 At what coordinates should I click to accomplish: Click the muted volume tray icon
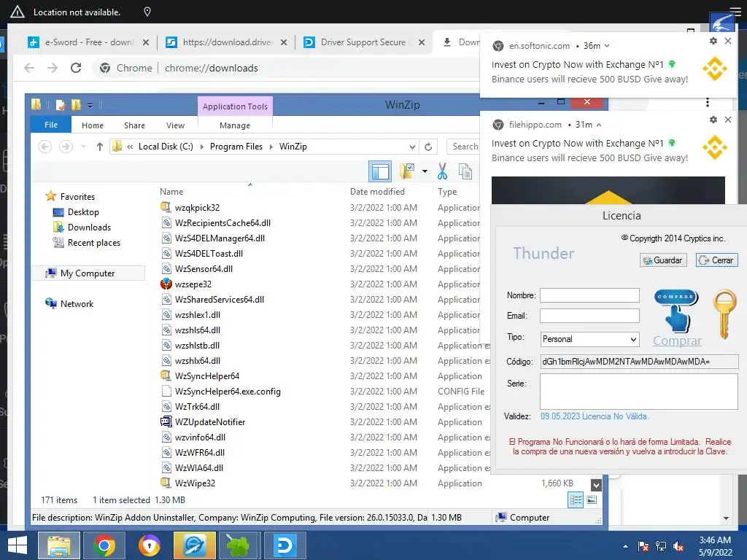click(x=678, y=547)
